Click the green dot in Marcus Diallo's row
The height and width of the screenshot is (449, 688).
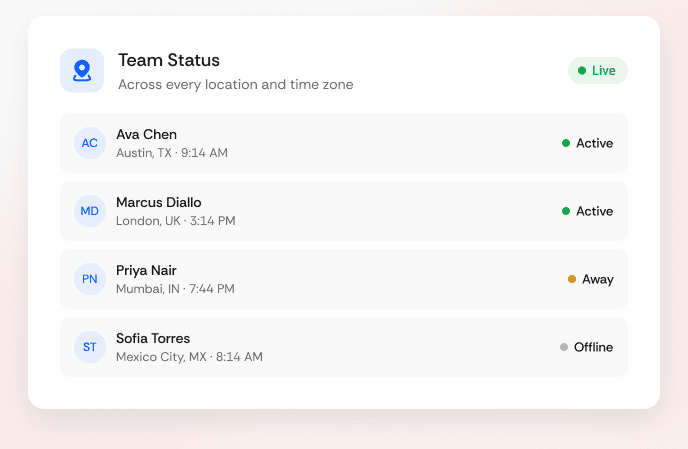566,211
